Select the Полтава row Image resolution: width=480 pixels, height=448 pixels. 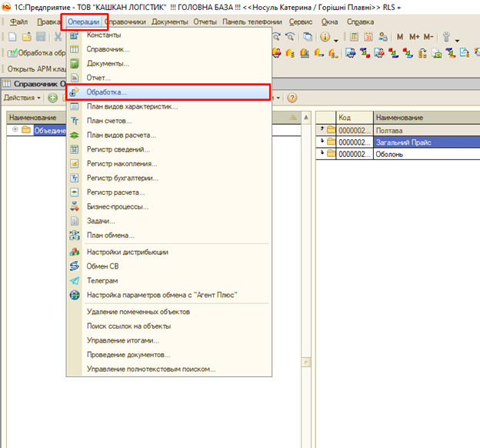398,131
